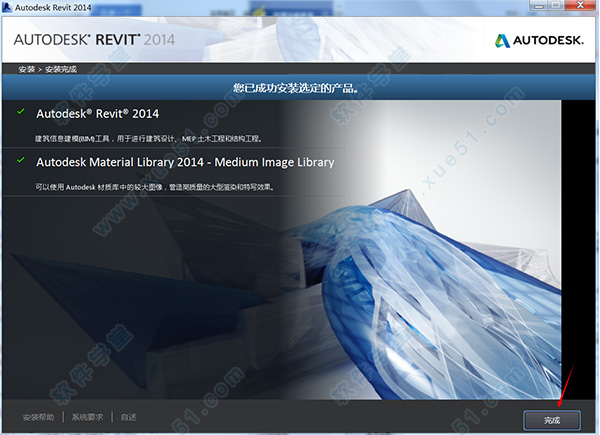Open the 系统要求 system requirements link
This screenshot has width=600, height=435.
(x=89, y=416)
